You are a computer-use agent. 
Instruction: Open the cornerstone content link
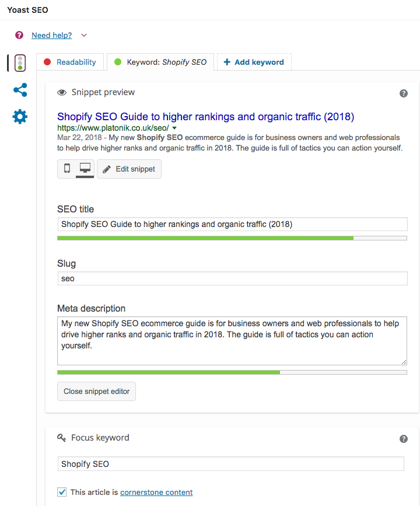click(156, 492)
